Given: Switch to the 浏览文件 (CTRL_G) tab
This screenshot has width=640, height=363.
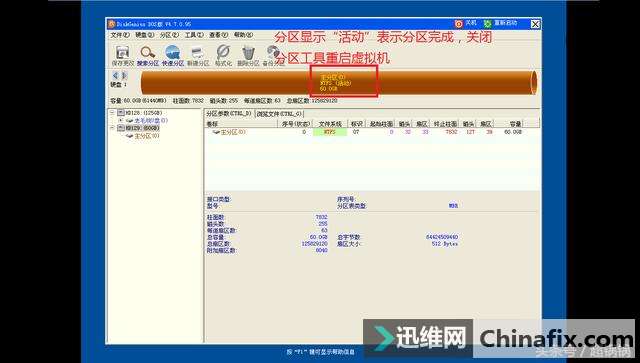Looking at the screenshot, I should pyautogui.click(x=279, y=114).
